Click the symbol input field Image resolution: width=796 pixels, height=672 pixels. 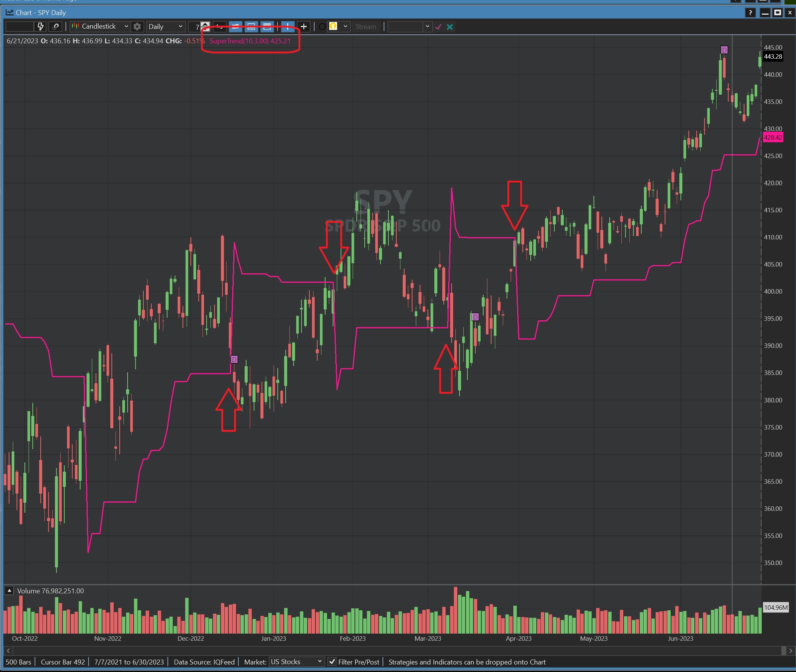tap(20, 26)
